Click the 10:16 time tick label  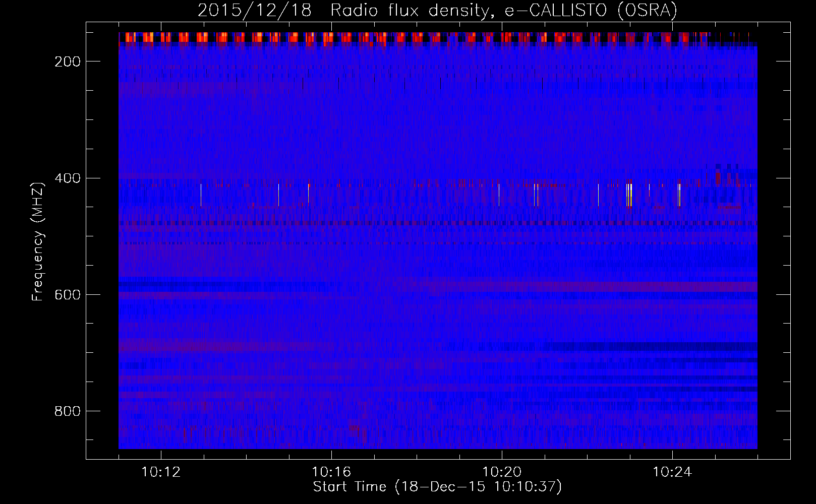pos(331,472)
